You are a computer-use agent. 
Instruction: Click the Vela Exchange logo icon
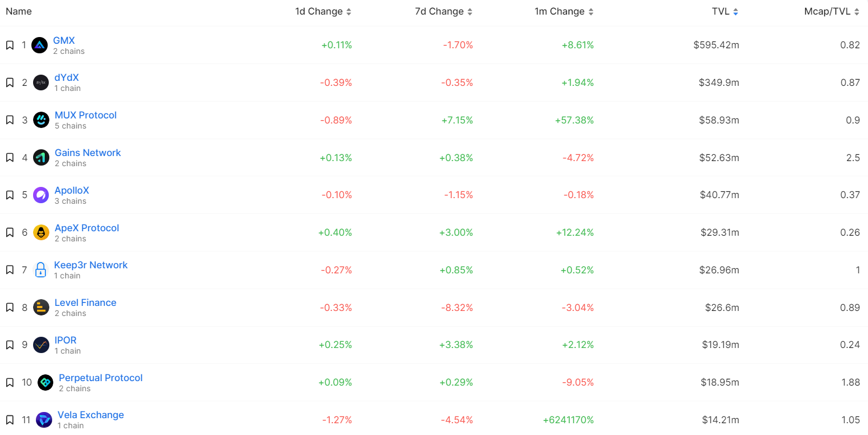pyautogui.click(x=44, y=420)
